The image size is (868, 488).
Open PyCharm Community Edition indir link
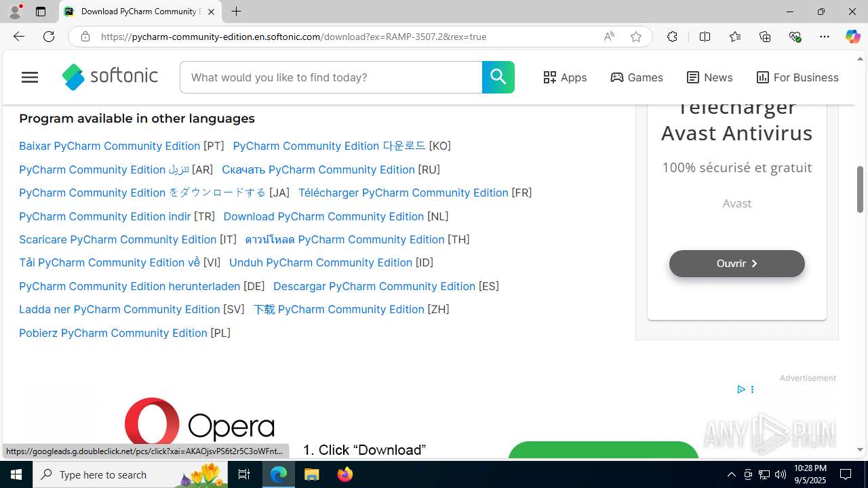coord(105,216)
